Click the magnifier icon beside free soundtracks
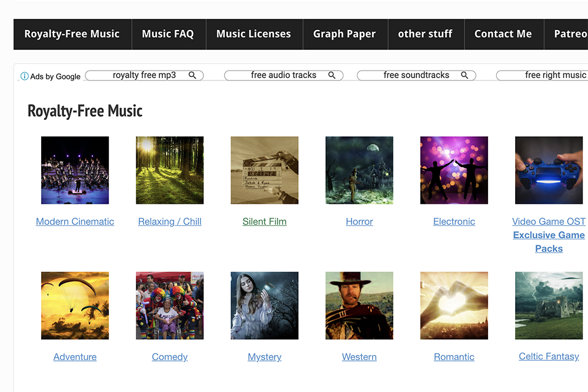This screenshot has width=588, height=392. click(465, 75)
